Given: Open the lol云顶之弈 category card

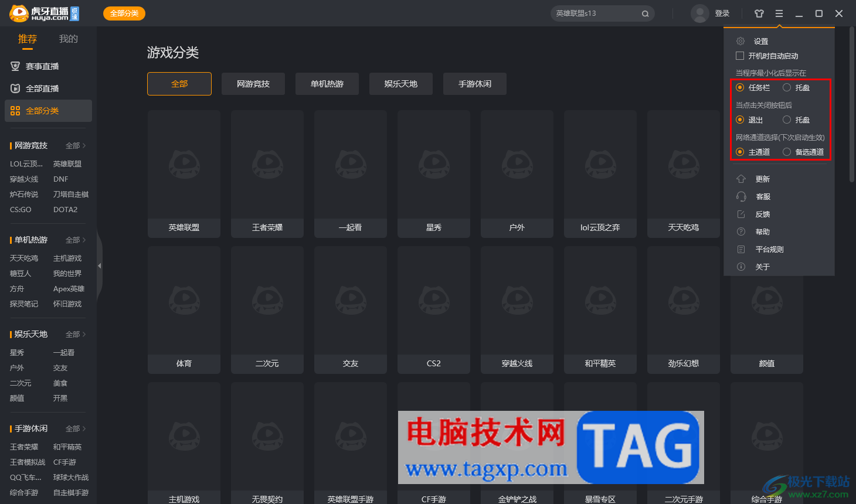Looking at the screenshot, I should [600, 174].
